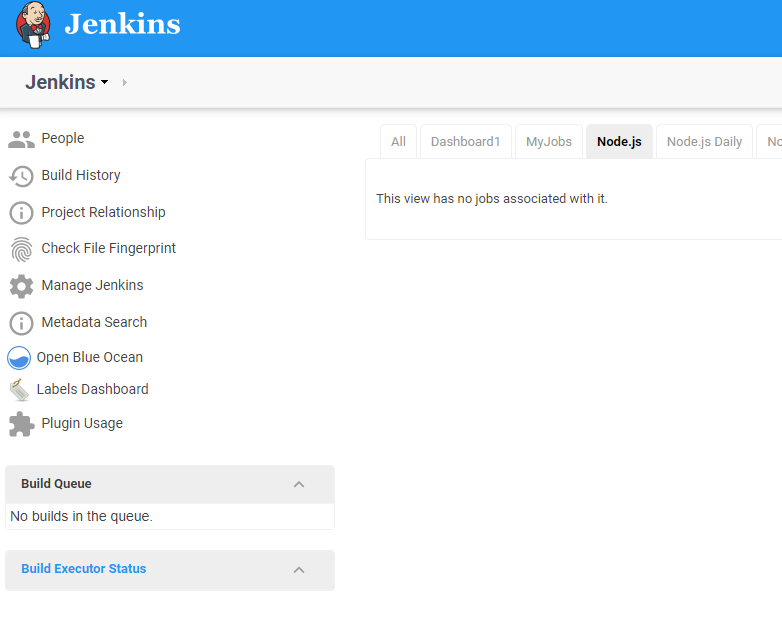This screenshot has height=641, width=782.
Task: Click the fingerprint icon for file check
Action: click(21, 249)
